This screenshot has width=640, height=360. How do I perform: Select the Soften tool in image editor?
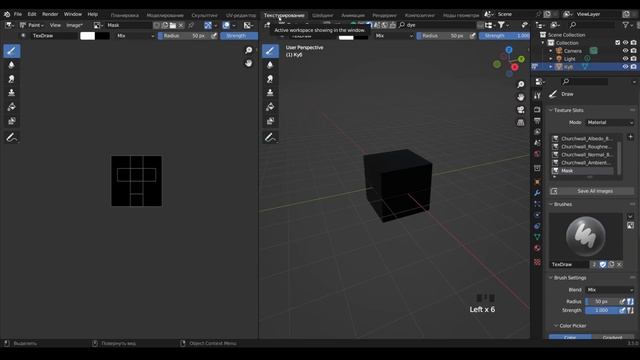coord(11,65)
